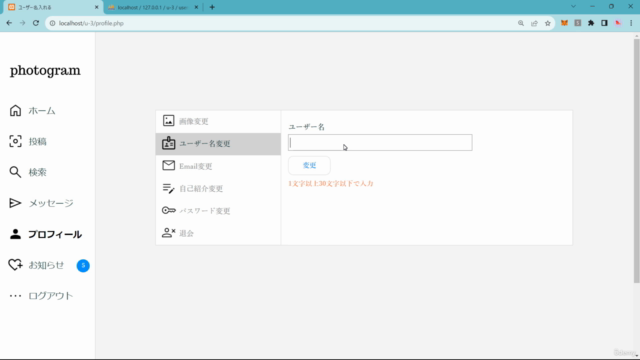Click the お知らせ text label

click(46, 265)
